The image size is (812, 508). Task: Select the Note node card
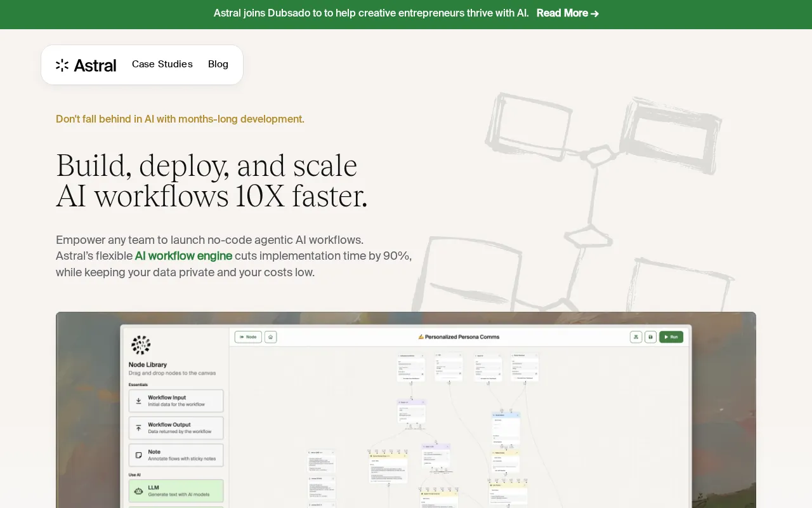tap(176, 455)
